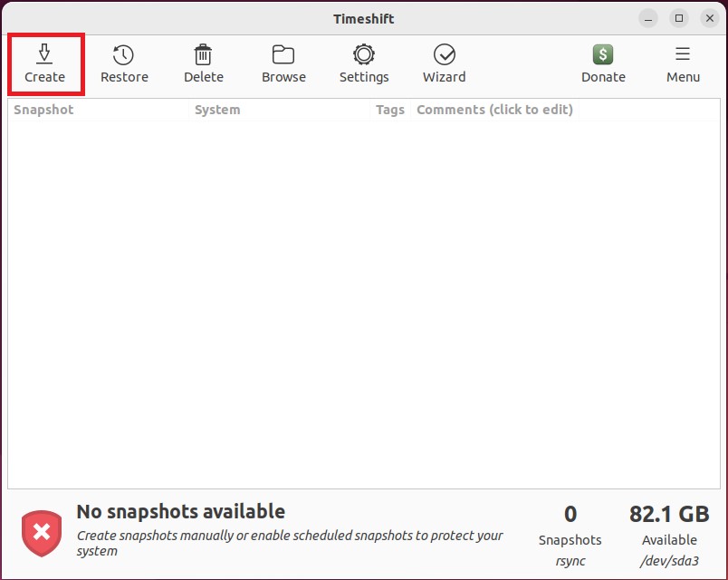Browse snapshot files via the folder icon

283,55
